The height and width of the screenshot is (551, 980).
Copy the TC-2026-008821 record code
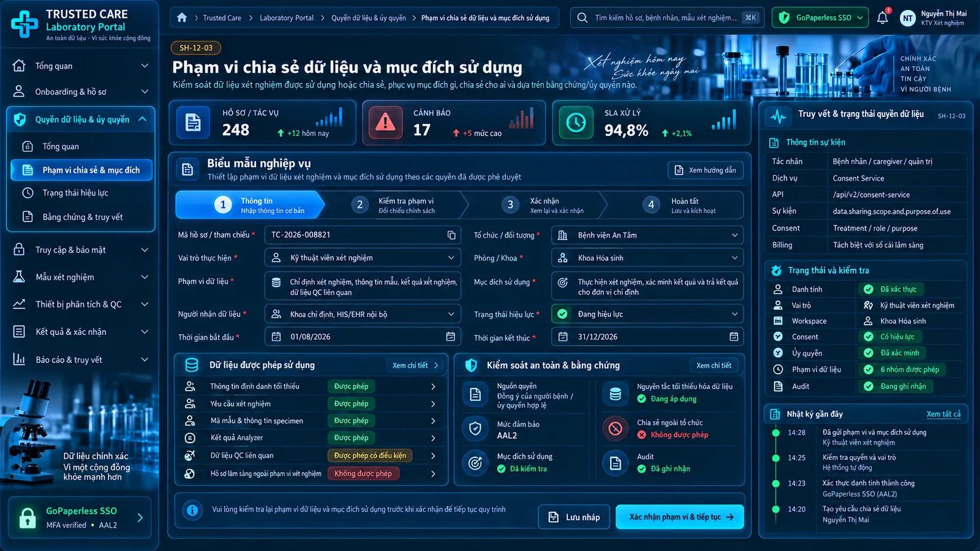pos(451,235)
